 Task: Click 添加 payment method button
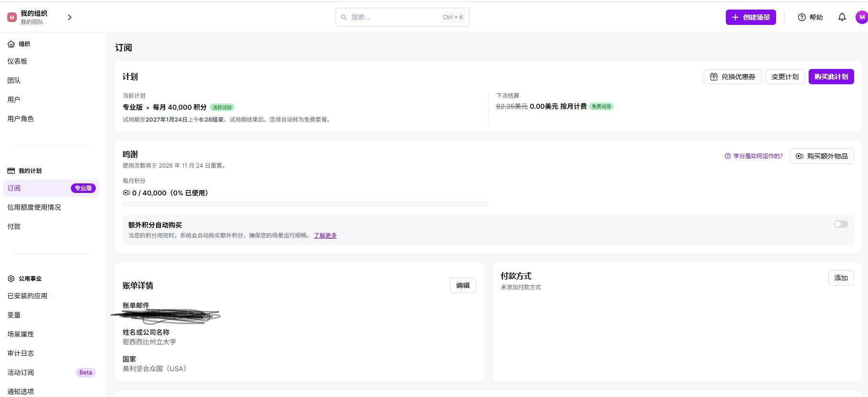[841, 278]
